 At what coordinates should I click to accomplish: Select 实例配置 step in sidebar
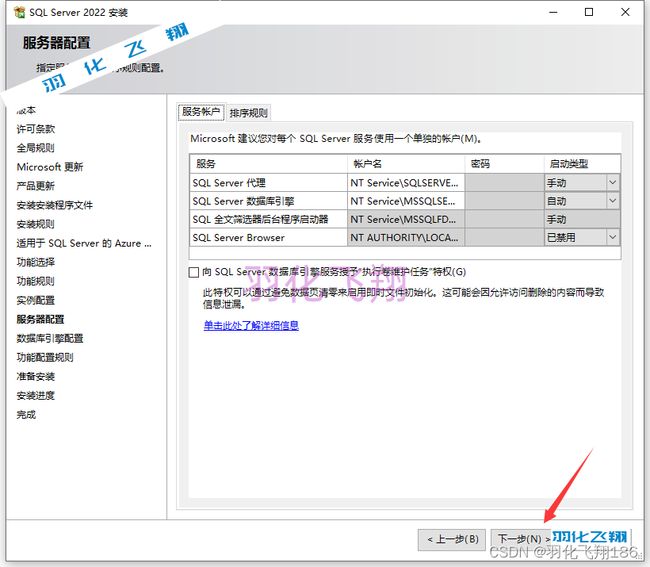36,300
